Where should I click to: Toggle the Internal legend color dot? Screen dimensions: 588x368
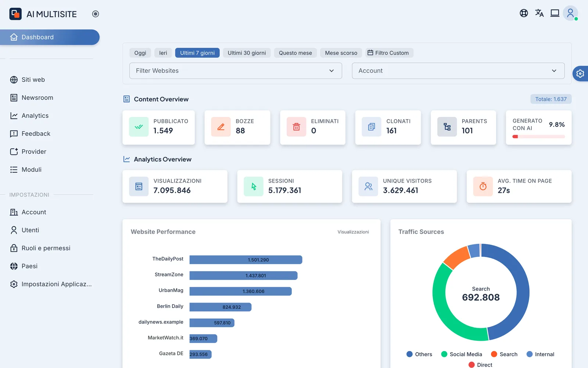[x=530, y=354]
